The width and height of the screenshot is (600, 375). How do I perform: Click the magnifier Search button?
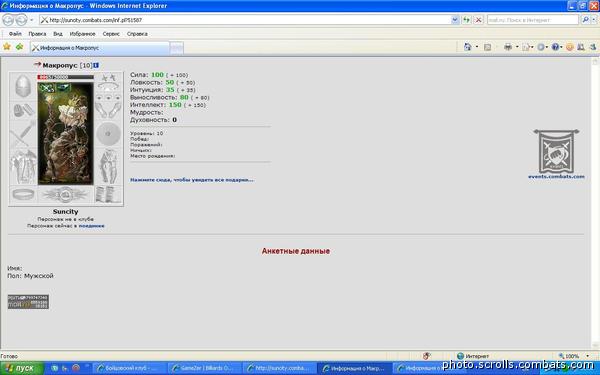[585, 20]
